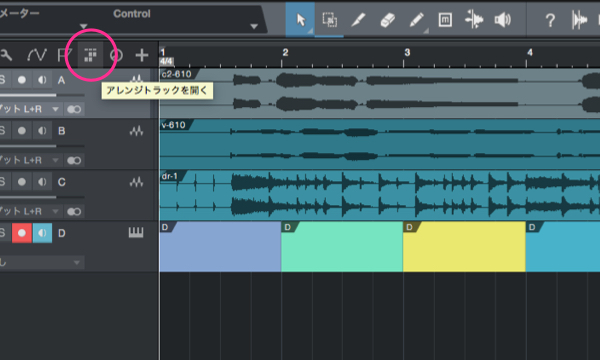Screen dimensions: 600x360
Task: Toggle stereo channel mode on track C
Action: point(74,212)
